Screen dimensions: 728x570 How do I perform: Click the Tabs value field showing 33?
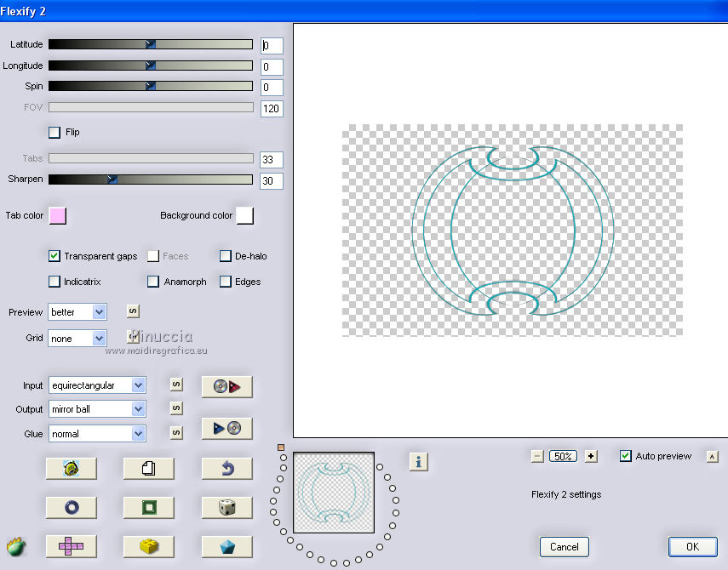point(272,160)
